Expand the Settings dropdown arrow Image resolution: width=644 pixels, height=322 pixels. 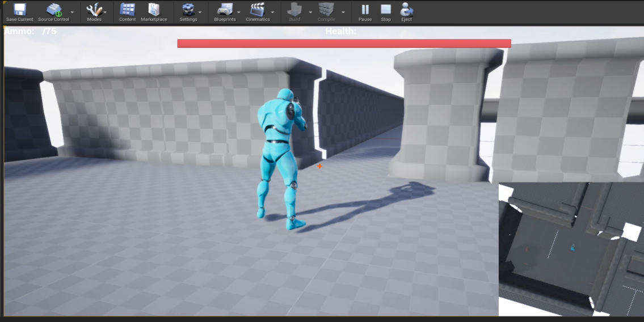[x=200, y=12]
